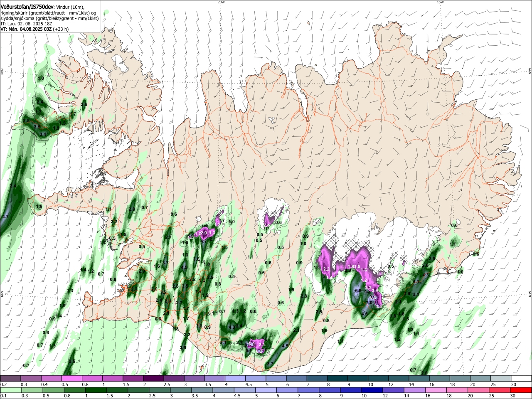Click the '2.9' value in the pink snow area
532x399 pixels.
pyautogui.click(x=204, y=233)
